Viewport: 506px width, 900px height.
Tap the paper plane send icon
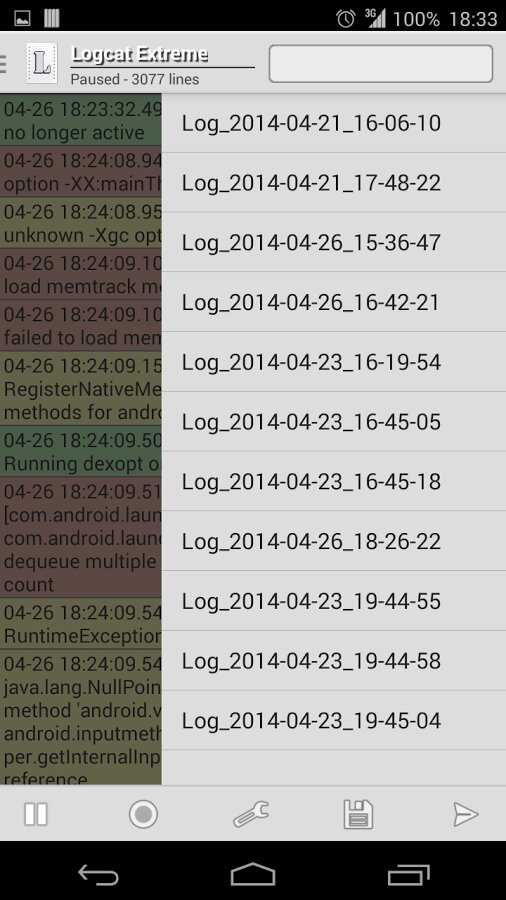pyautogui.click(x=465, y=814)
